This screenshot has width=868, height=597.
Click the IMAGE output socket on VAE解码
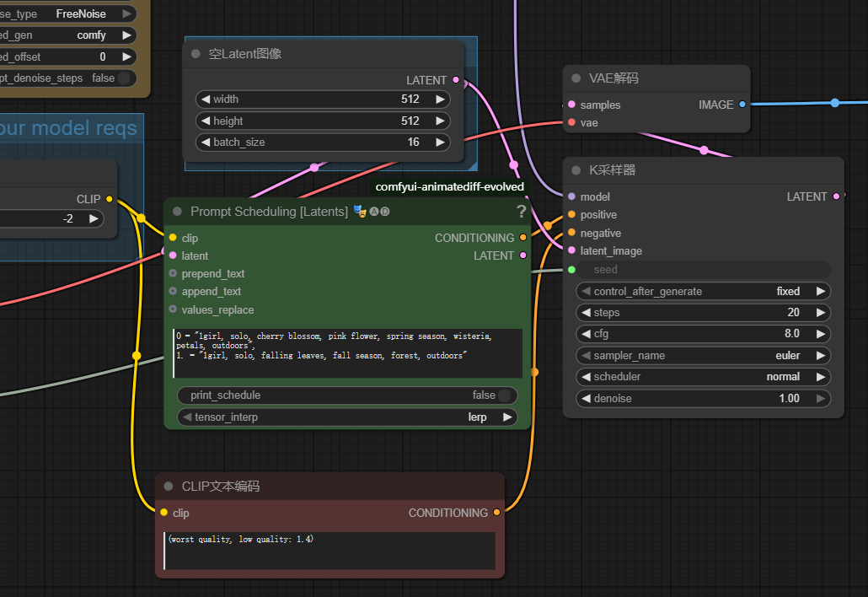pyautogui.click(x=742, y=105)
